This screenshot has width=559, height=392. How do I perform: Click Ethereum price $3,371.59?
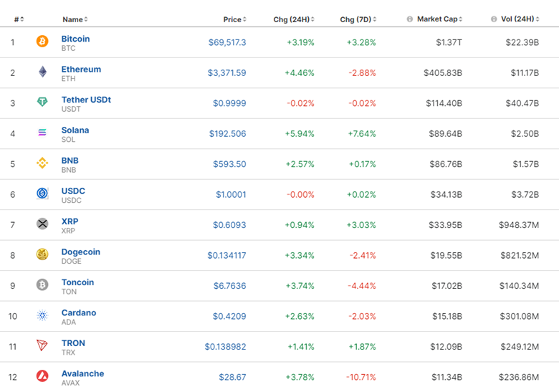(226, 72)
